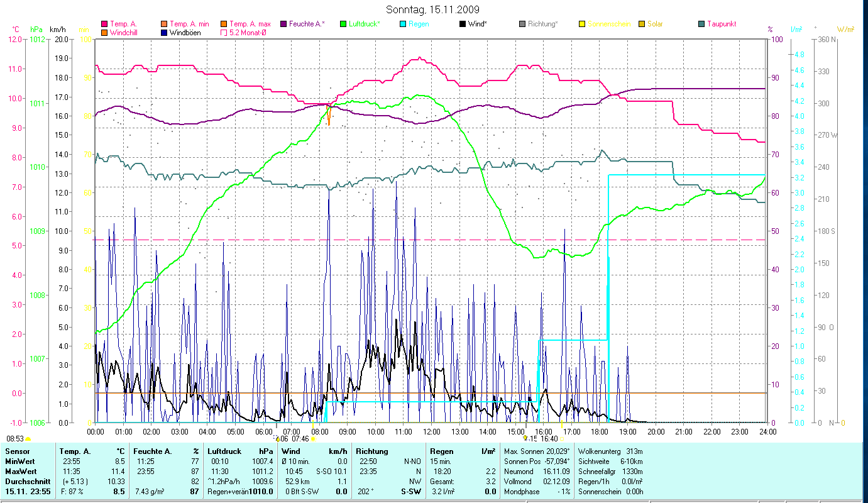This screenshot has width=868, height=503.
Task: Click the 5.2 Monat-Ø legend box
Action: (x=222, y=32)
